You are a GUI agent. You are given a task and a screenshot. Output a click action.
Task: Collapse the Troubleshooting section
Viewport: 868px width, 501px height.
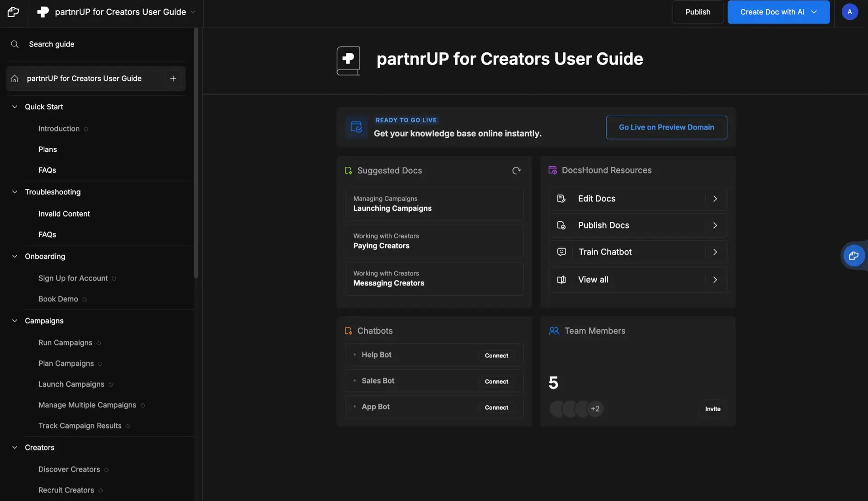14,192
